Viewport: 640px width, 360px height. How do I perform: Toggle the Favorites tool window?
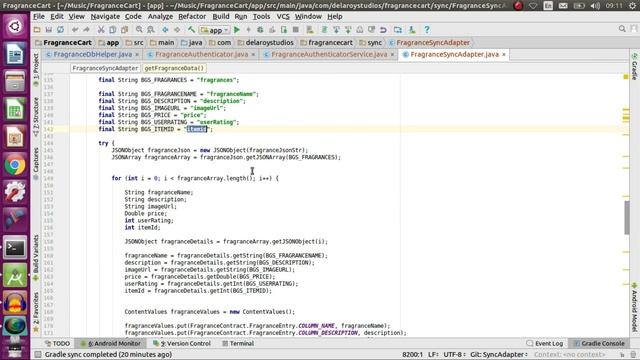tap(36, 312)
